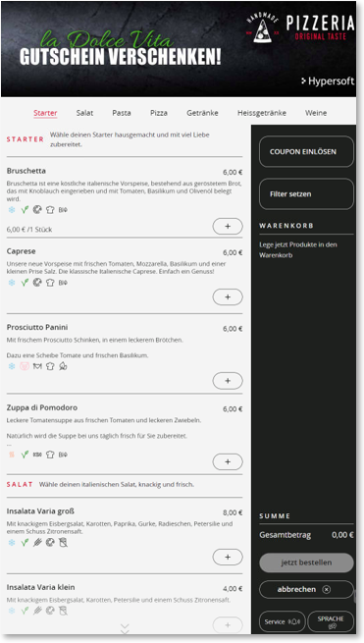Click the wheat icon under Insalata Varia groß
This screenshot has width=364, height=643.
click(37, 543)
